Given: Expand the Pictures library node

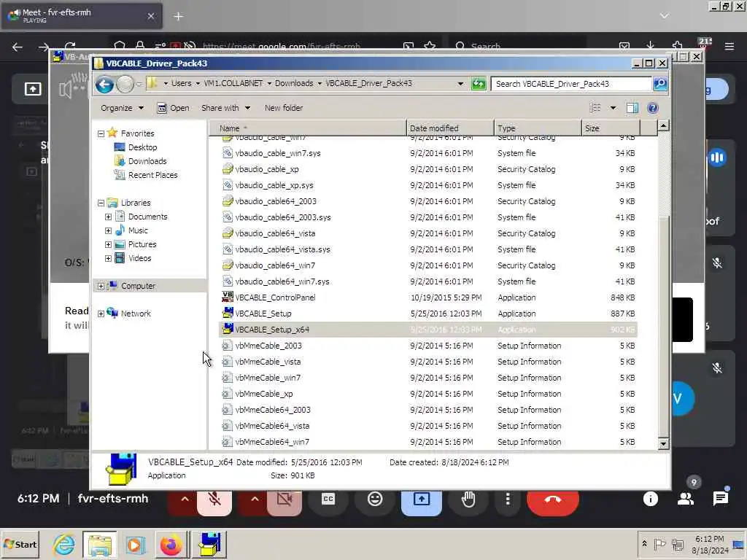Looking at the screenshot, I should (x=108, y=245).
